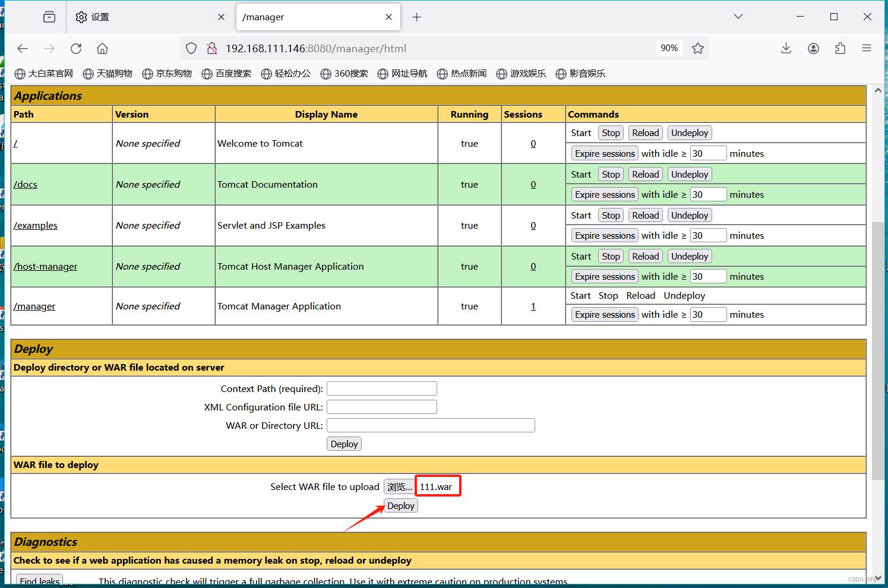
Task: Expand the list all tabs dropdown
Action: (x=738, y=17)
